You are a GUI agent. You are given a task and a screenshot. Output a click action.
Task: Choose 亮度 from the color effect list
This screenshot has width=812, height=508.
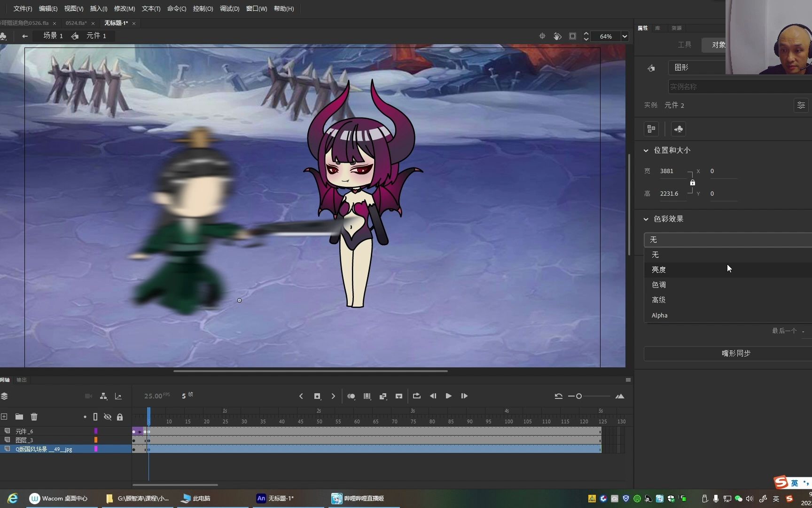(x=728, y=270)
